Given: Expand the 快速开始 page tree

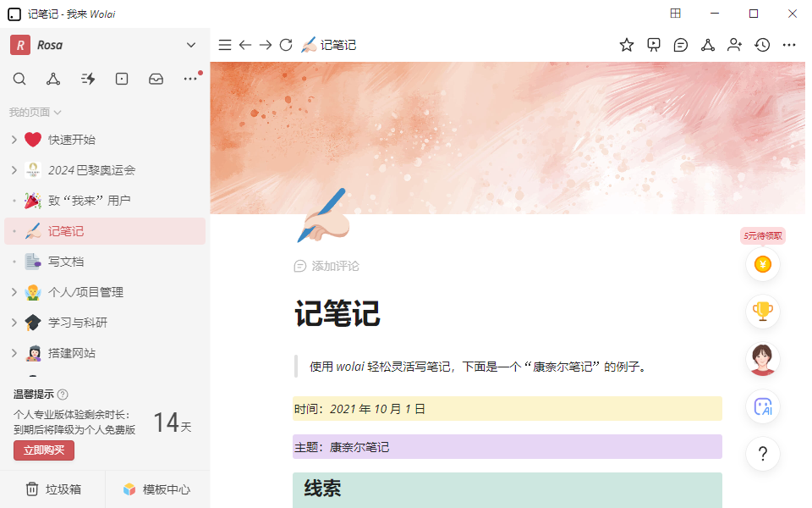Looking at the screenshot, I should (x=14, y=140).
